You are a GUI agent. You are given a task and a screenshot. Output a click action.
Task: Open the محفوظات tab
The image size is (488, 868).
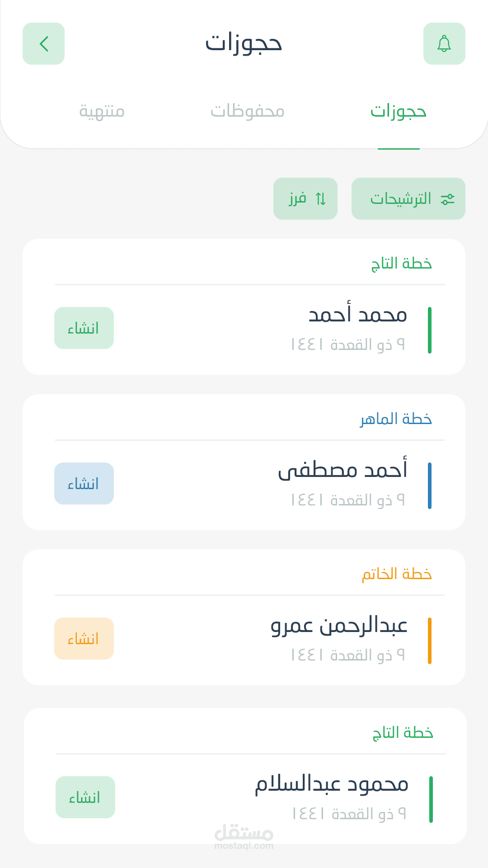[248, 111]
